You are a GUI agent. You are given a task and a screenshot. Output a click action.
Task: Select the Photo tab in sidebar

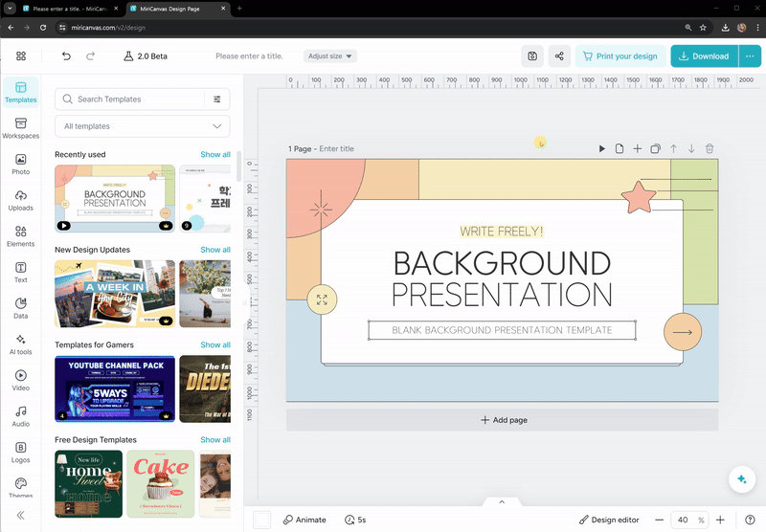(x=20, y=164)
